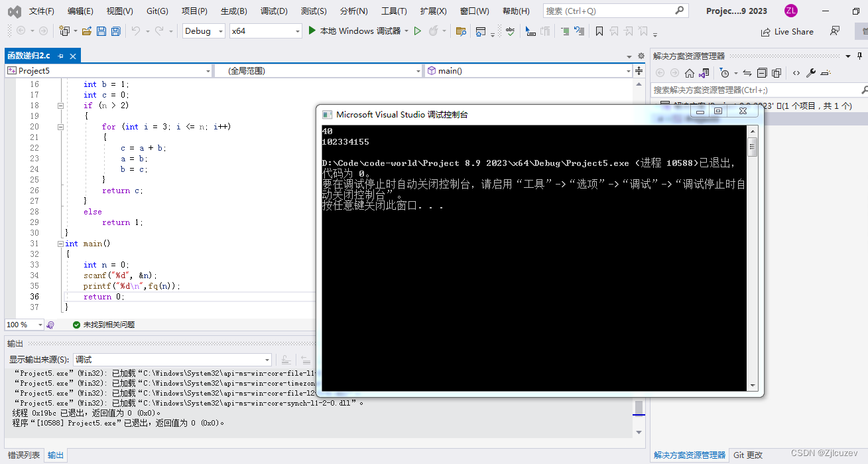The image size is (868, 464).
Task: Click the Save All icon
Action: (116, 31)
